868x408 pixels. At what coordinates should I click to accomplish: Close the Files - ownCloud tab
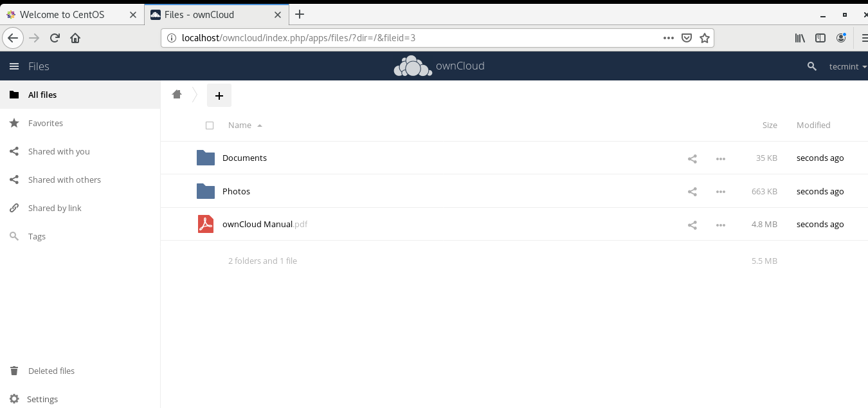pos(278,14)
